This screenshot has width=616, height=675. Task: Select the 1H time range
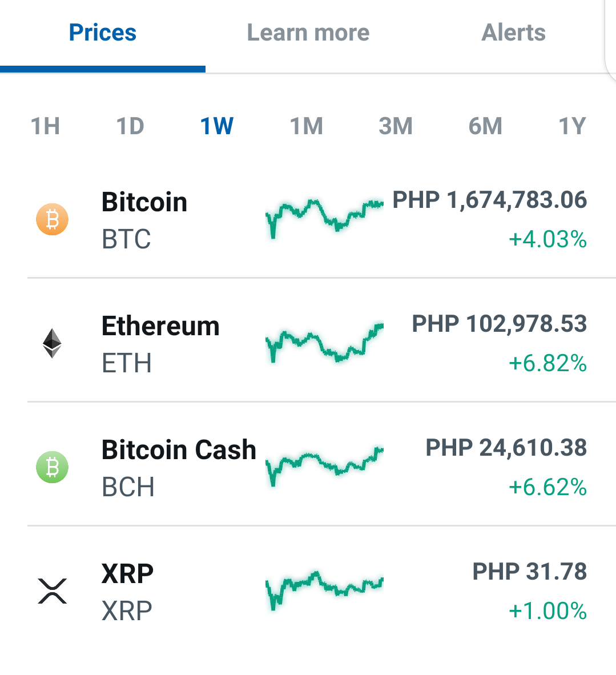[45, 126]
